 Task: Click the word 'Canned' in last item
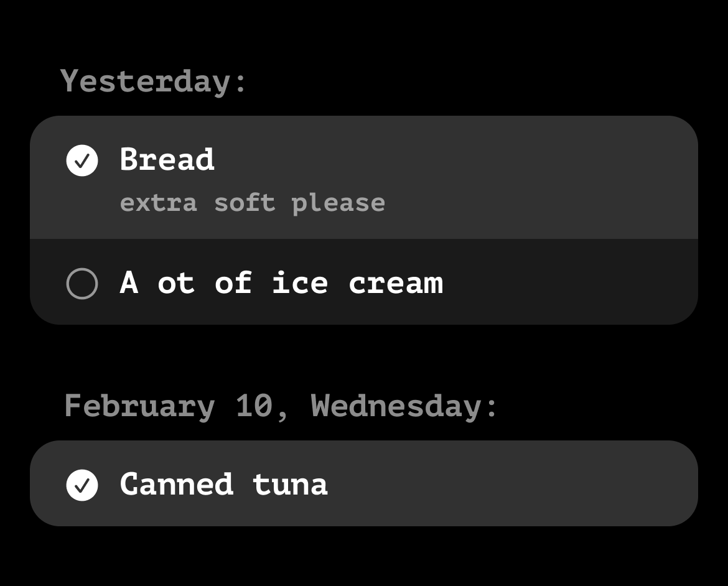(177, 485)
